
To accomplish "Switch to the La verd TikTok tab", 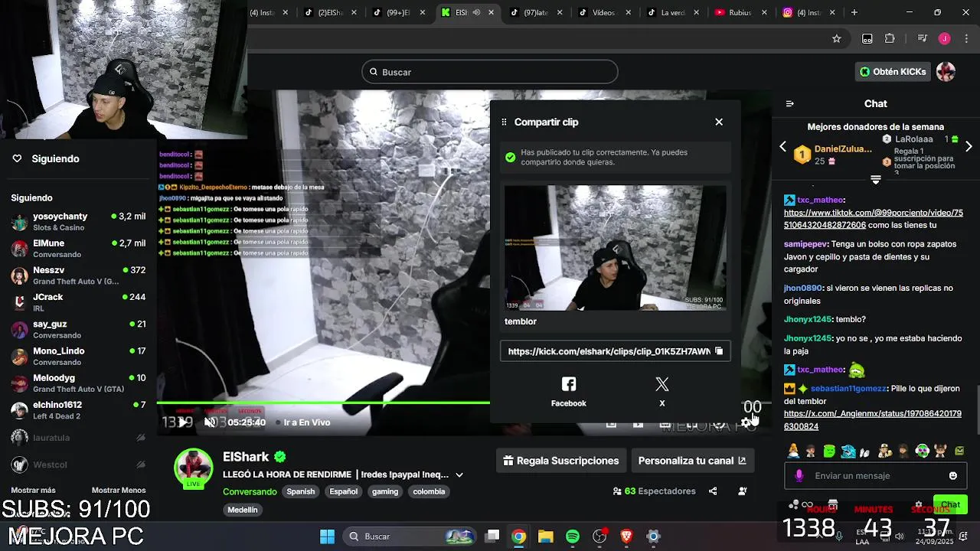I will (x=671, y=12).
